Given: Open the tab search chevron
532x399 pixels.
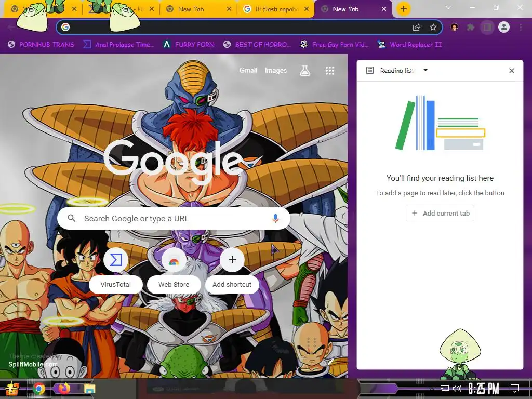Looking at the screenshot, I should click(x=448, y=7).
